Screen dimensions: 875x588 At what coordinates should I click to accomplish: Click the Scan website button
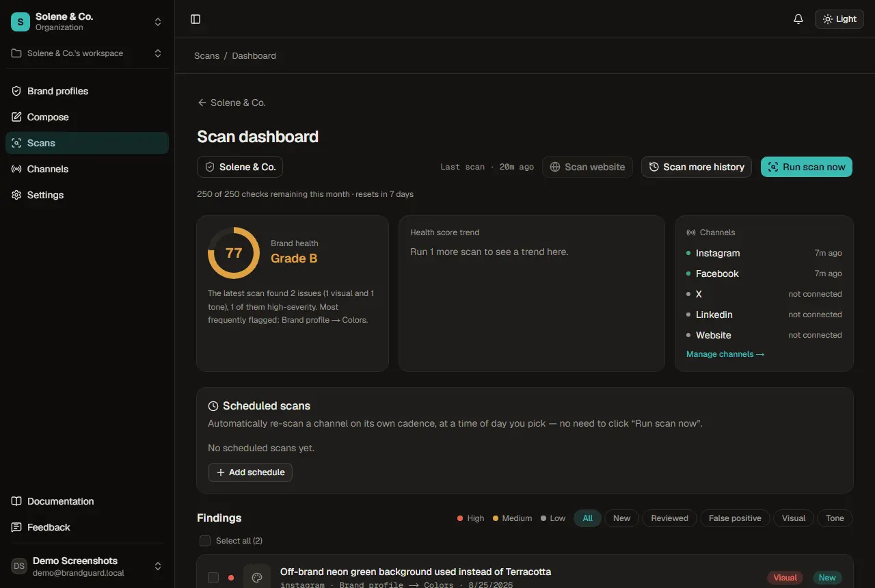pos(588,167)
